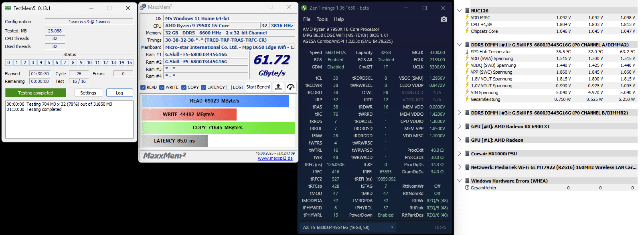Expand the Corsair HX1000i PSU group
This screenshot has height=235, width=644.
(x=460, y=154)
